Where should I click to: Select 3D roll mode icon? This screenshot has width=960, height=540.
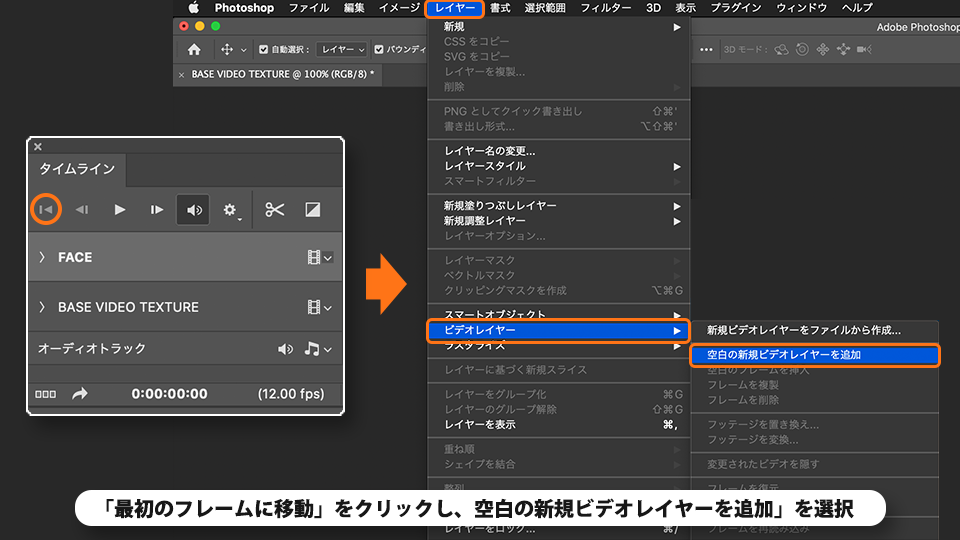coord(802,50)
